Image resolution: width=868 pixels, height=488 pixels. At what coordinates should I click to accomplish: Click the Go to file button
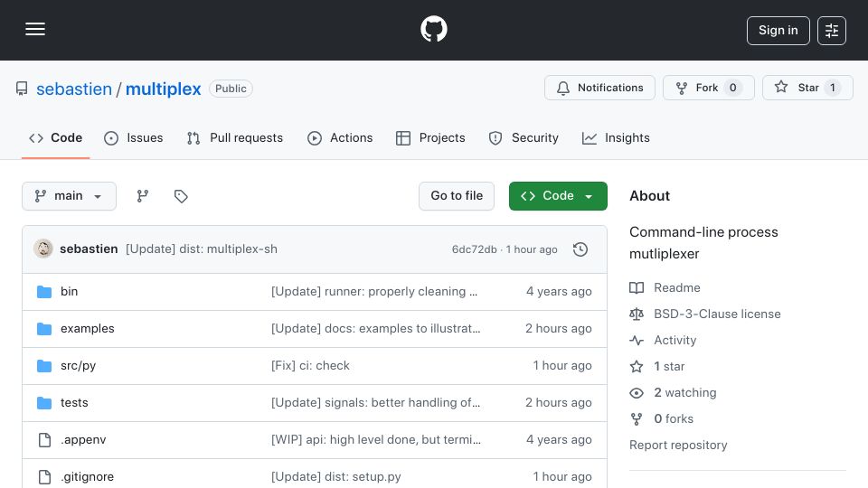click(457, 196)
